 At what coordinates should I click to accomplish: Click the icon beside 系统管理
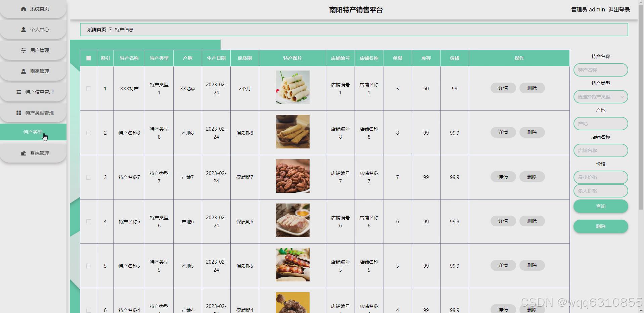(x=24, y=153)
